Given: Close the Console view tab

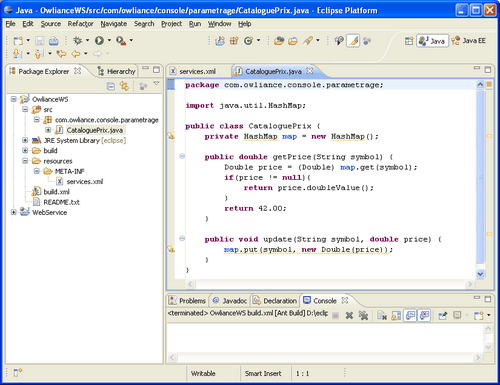Looking at the screenshot, I should pos(345,300).
